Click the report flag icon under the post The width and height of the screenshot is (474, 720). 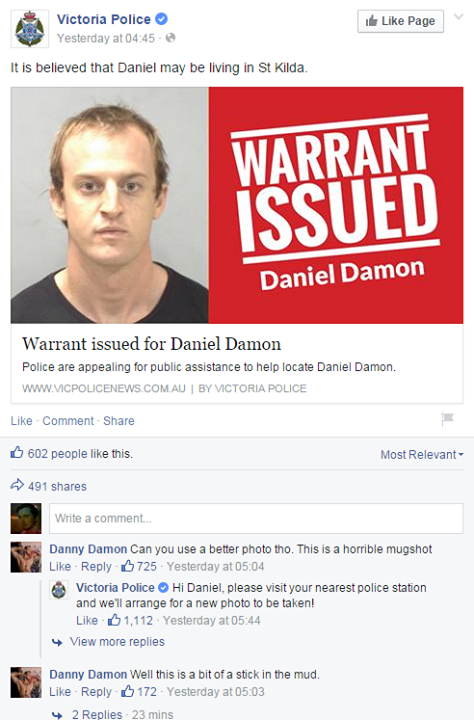click(447, 419)
